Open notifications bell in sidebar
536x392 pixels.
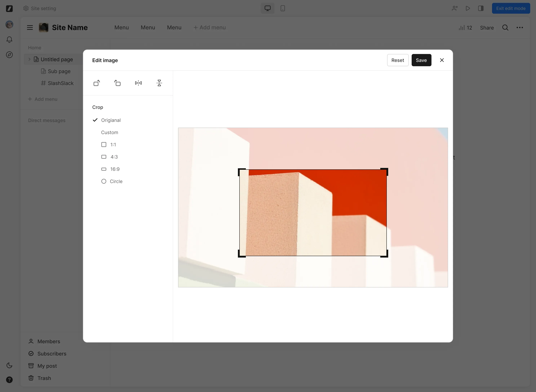[x=9, y=39]
